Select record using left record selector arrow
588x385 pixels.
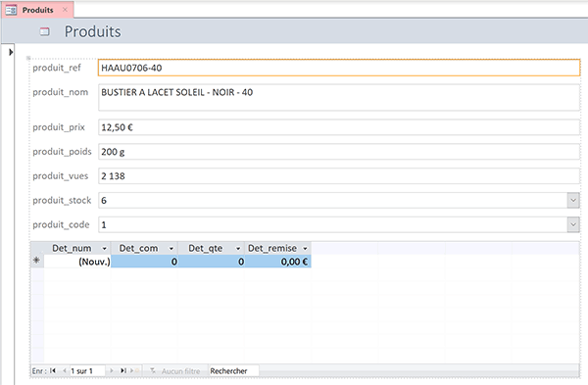click(11, 52)
